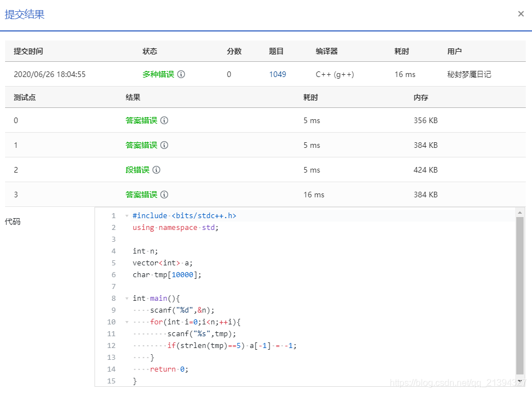Click the 内存 column header
This screenshot has height=393, width=532.
pos(421,97)
